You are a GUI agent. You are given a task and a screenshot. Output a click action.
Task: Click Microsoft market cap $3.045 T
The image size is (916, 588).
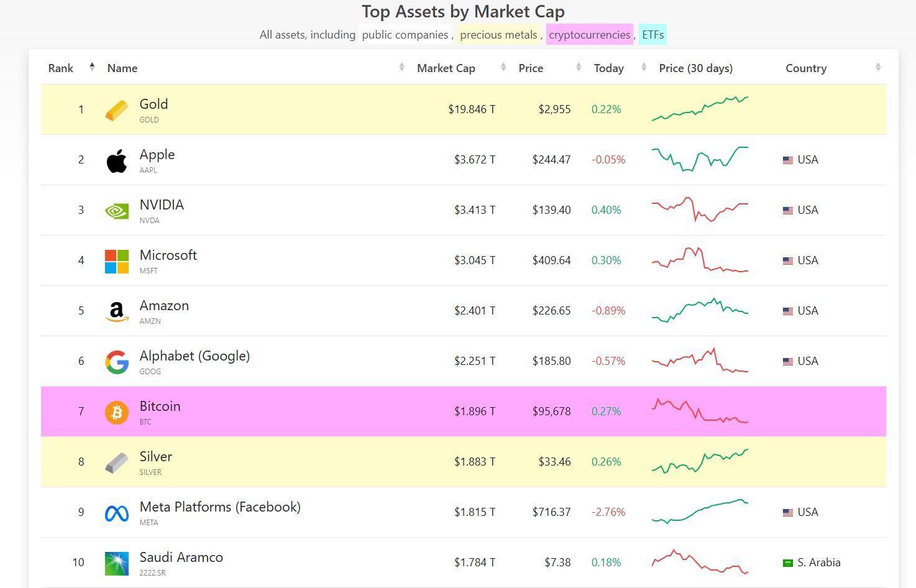tap(475, 260)
